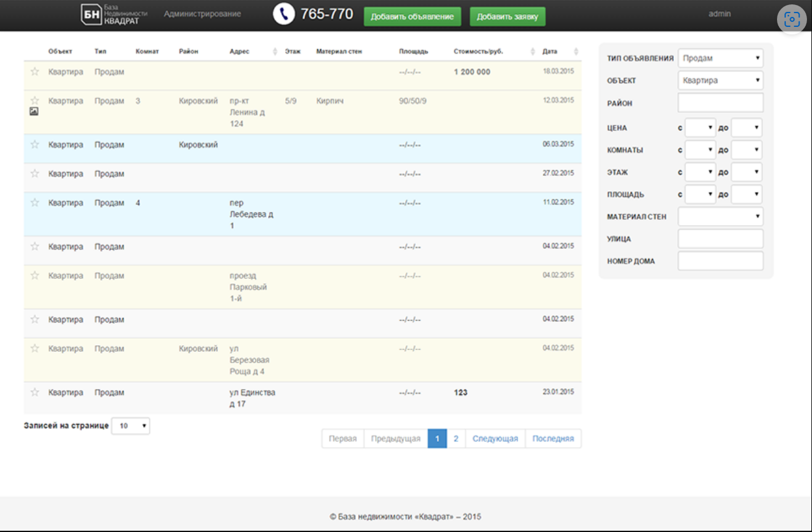Go to the Предыдущая page

[396, 439]
